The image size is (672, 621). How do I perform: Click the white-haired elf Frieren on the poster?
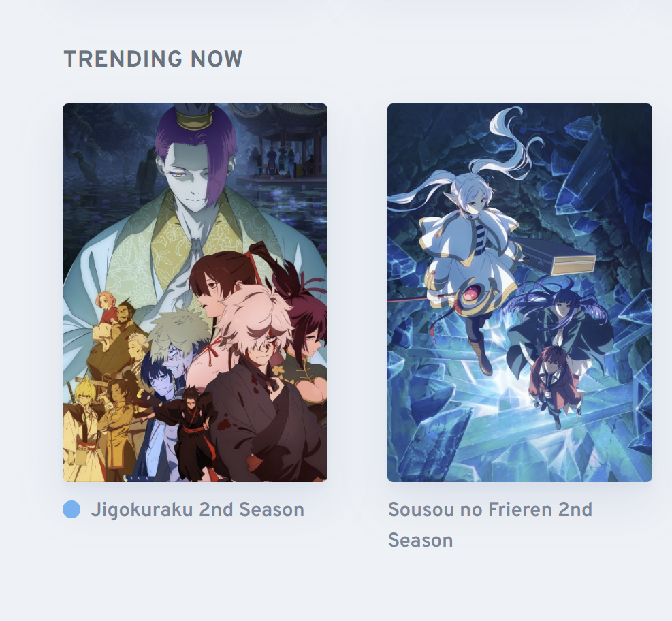click(x=467, y=240)
